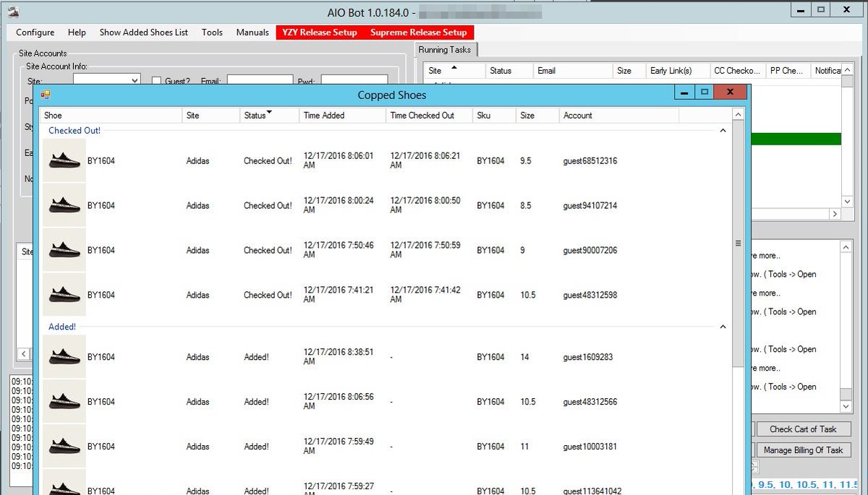Click YZY Release Setup button
Viewport: 868px width, 495px height.
(x=320, y=32)
